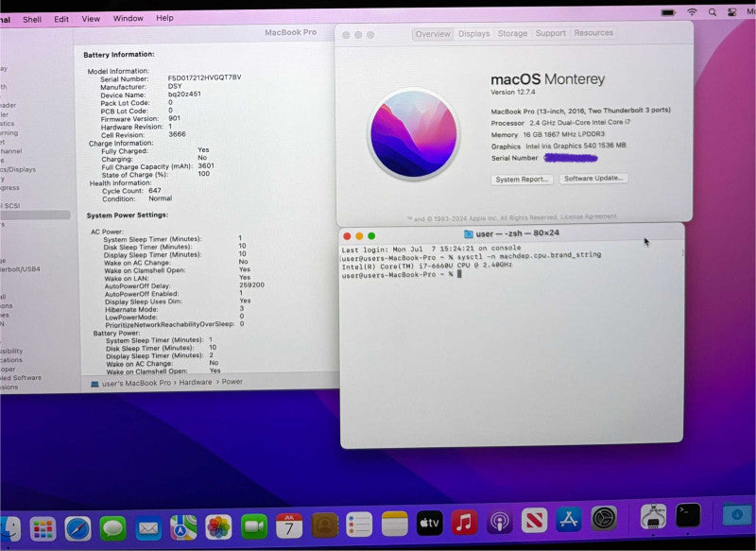The image size is (756, 551).
Task: Click Hardware in the path bar
Action: click(x=196, y=382)
